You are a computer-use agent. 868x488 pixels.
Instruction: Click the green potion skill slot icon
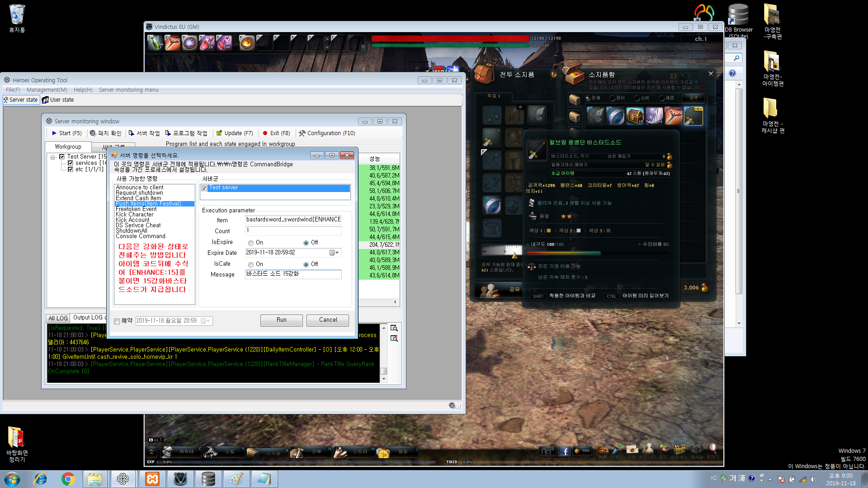(155, 43)
